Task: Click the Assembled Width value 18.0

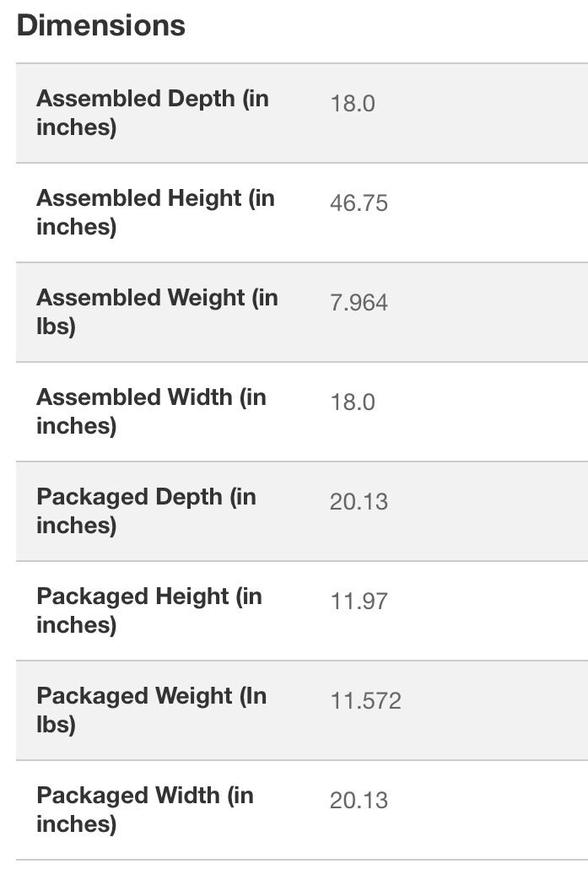Action: [353, 402]
